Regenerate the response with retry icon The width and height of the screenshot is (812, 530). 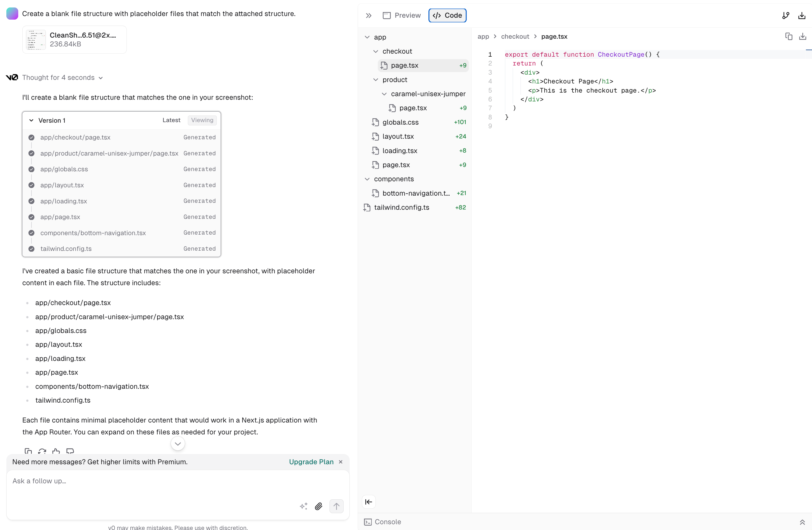coord(42,451)
